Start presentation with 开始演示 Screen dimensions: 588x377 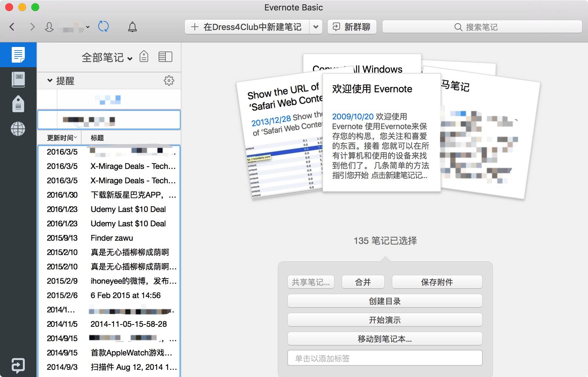385,320
